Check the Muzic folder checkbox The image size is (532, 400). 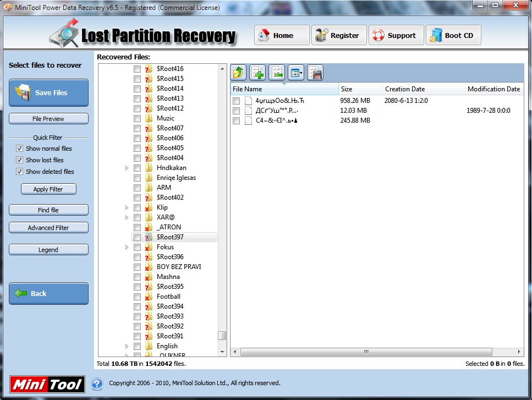click(x=137, y=118)
